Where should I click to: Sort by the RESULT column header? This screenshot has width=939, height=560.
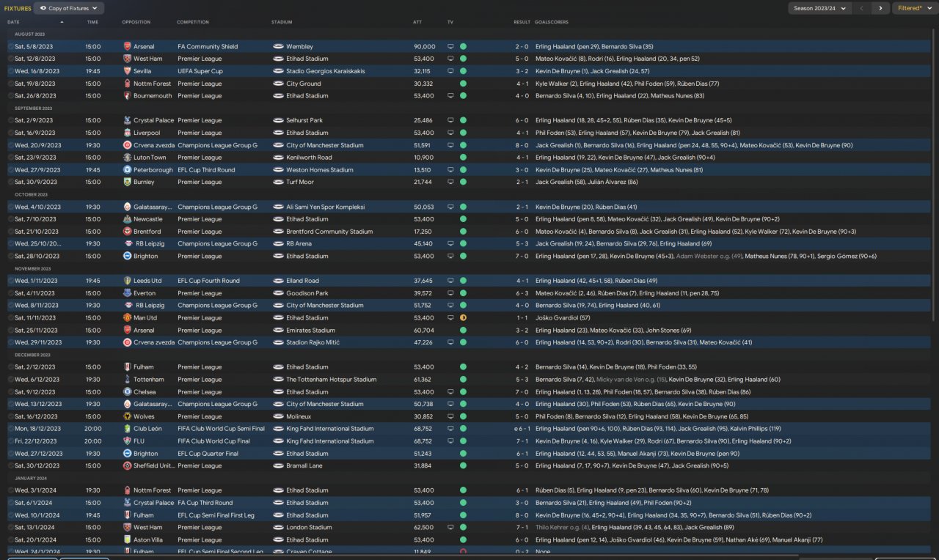pyautogui.click(x=522, y=22)
